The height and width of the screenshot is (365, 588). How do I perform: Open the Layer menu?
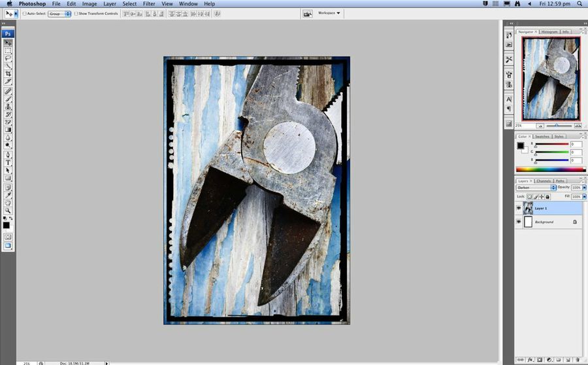click(110, 4)
